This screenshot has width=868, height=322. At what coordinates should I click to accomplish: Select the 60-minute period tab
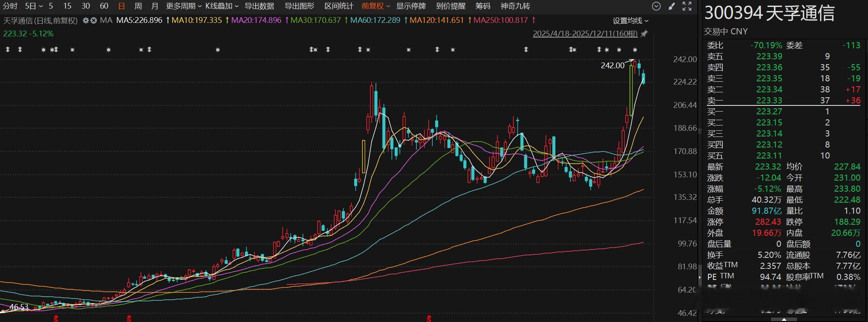tap(104, 6)
